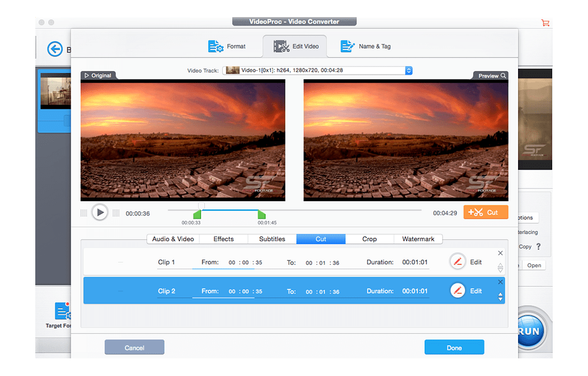
Task: Switch to the Edit Video tab
Action: pos(295,46)
